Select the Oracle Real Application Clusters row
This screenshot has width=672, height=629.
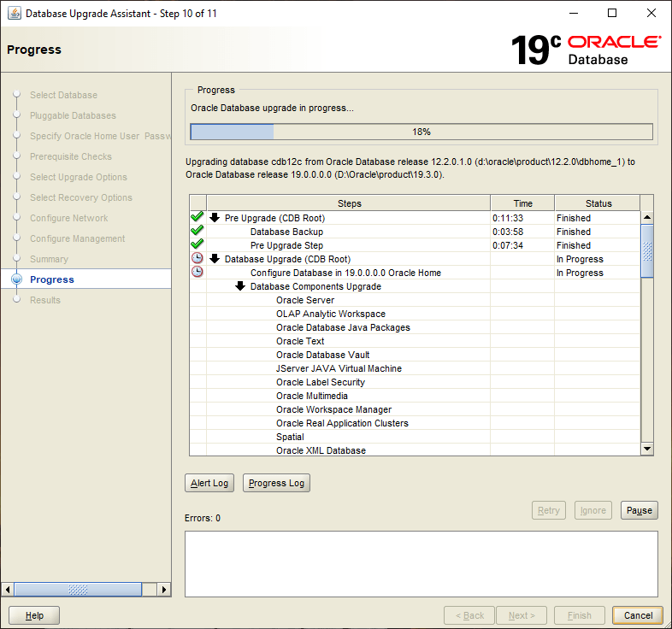(x=415, y=423)
